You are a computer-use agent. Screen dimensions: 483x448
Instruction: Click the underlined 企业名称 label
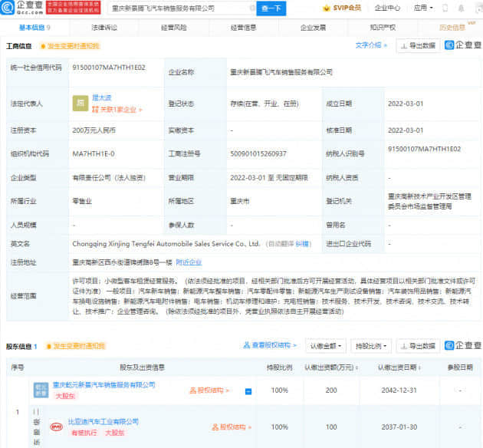click(x=181, y=72)
